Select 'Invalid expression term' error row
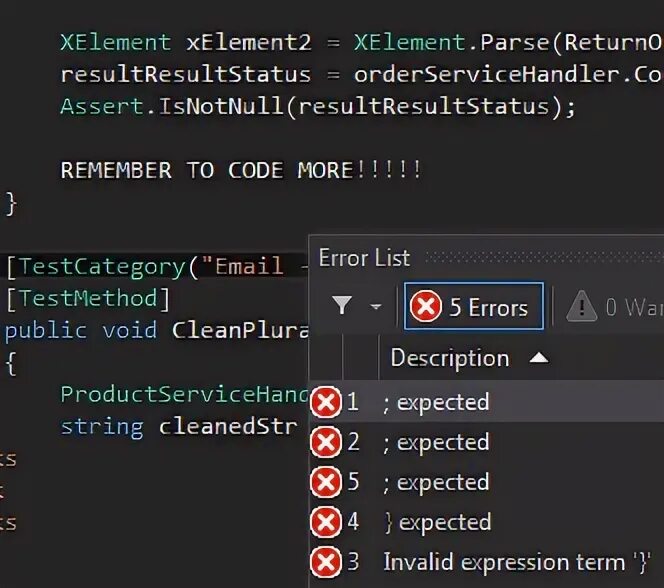The image size is (664, 588). pyautogui.click(x=487, y=562)
